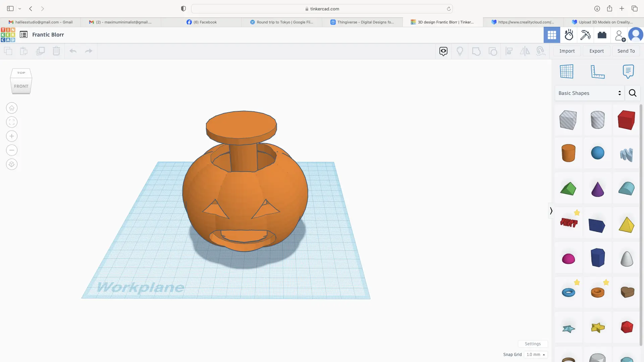Activate the Mirror tool
644x362 pixels.
click(524, 51)
